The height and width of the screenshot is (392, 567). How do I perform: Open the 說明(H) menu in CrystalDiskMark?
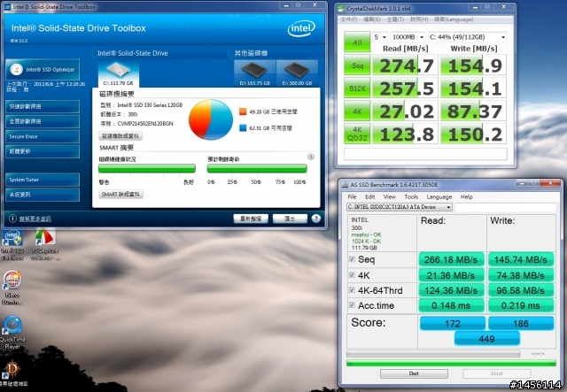point(419,19)
